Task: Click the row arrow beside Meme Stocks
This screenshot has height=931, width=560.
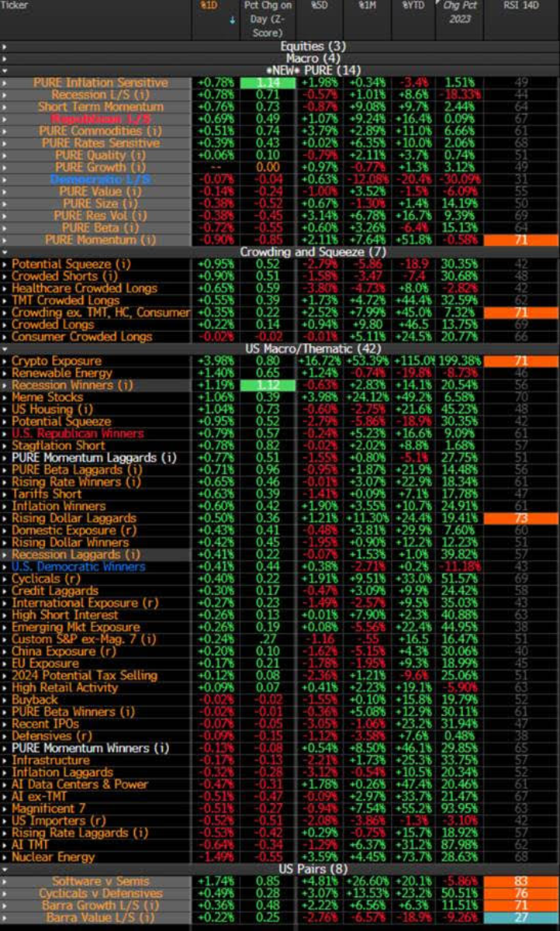Action: [5, 397]
